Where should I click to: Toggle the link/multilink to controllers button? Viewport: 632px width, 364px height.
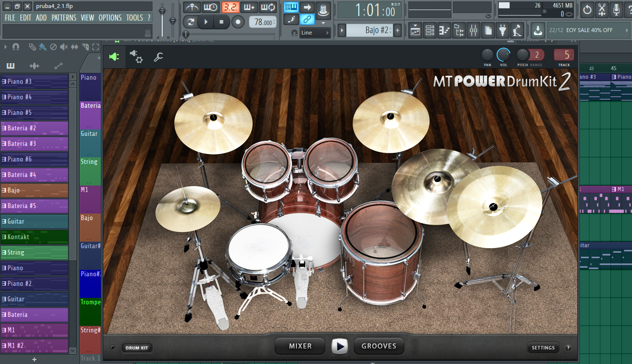(x=307, y=20)
